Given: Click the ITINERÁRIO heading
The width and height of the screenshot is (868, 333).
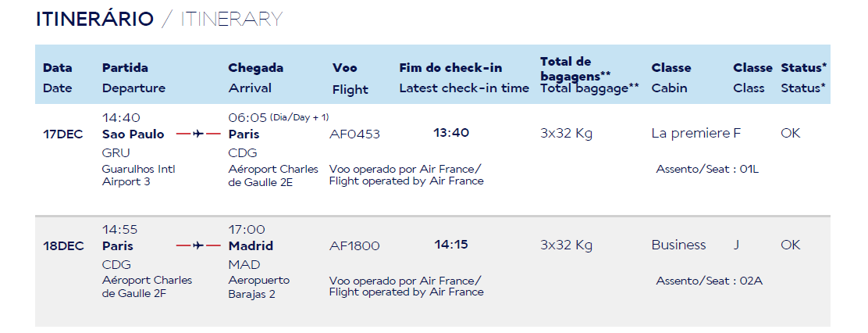Looking at the screenshot, I should click(94, 20).
